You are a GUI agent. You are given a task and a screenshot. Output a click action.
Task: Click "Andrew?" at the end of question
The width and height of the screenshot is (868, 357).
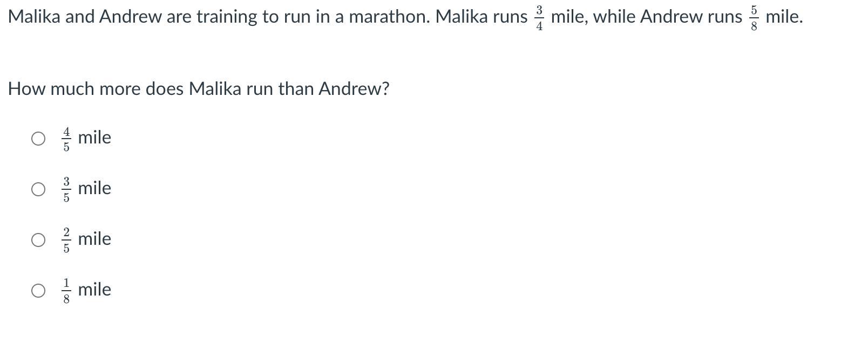tap(354, 88)
